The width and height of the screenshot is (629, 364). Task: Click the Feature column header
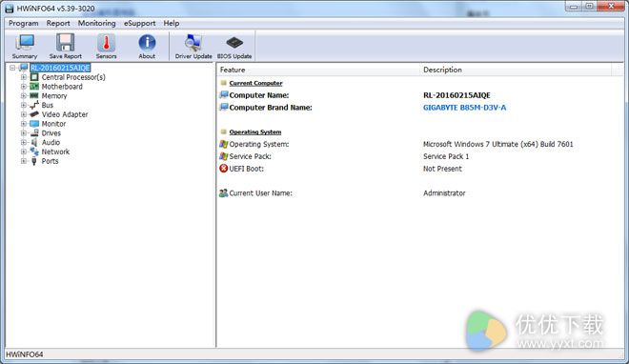(318, 70)
